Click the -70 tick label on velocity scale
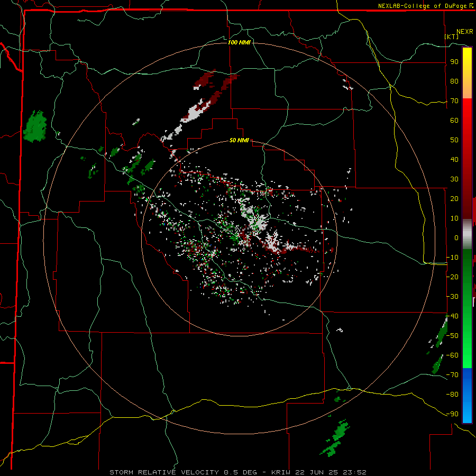This screenshot has height=476, width=476. [452, 375]
